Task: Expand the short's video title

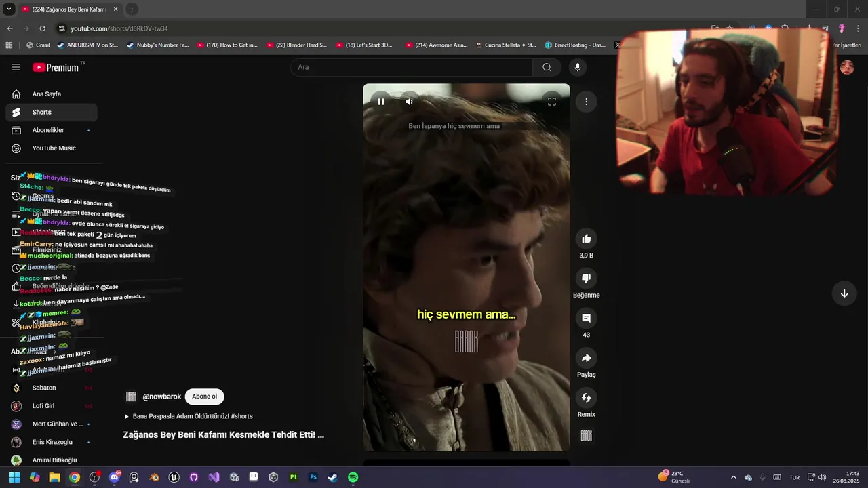Action: point(223,435)
